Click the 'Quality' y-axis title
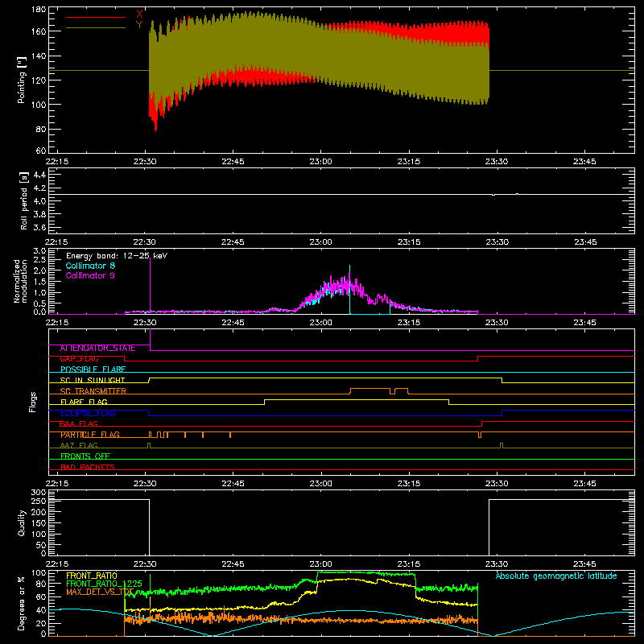 click(22, 522)
